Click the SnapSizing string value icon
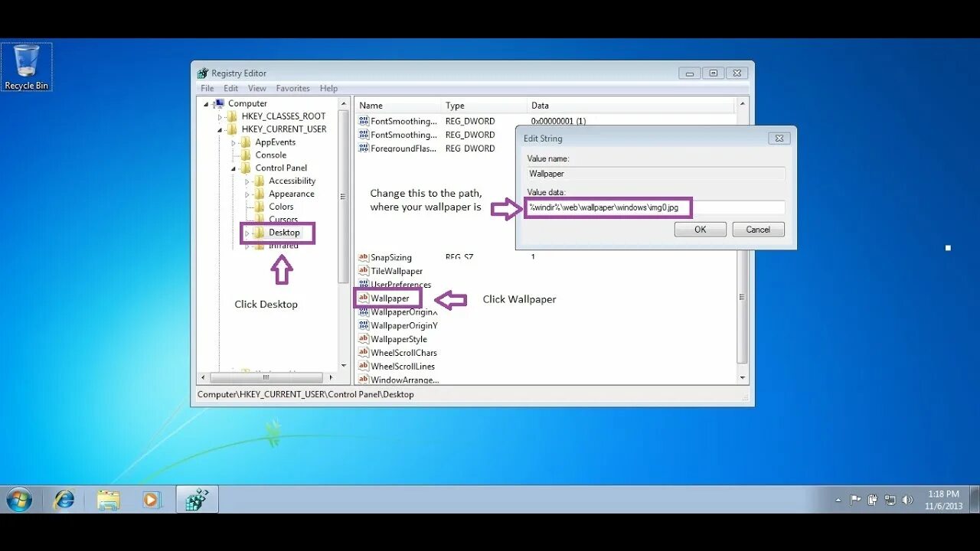The image size is (980, 551). (364, 258)
